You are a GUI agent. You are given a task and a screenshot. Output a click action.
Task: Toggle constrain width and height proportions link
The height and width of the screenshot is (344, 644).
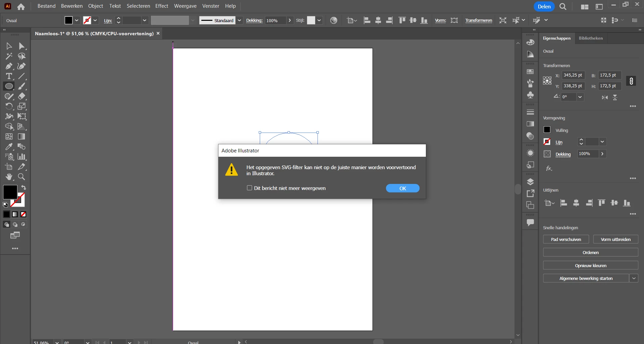631,81
